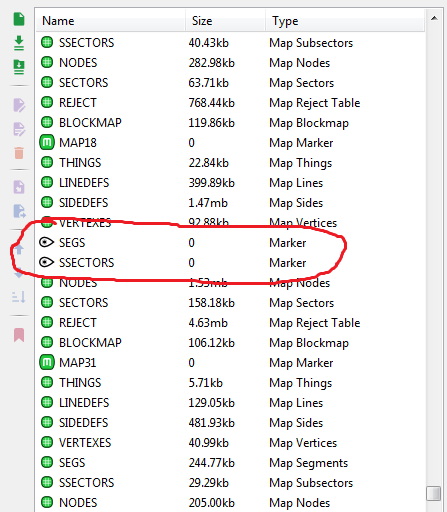This screenshot has height=512, width=447.
Task: Click the 282.98kb size cell
Action: 212,63
